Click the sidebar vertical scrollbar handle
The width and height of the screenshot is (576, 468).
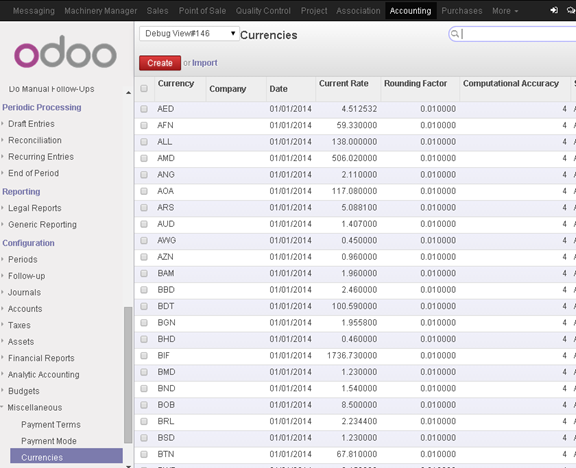(128, 375)
